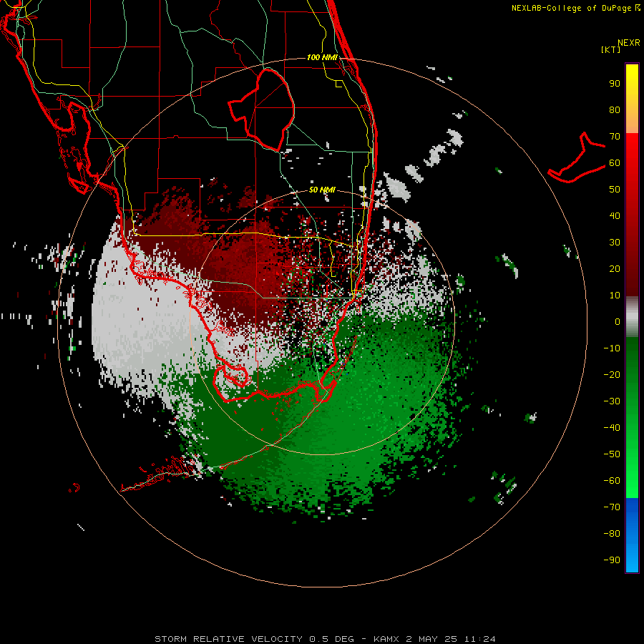This screenshot has width=644, height=644.
Task: Click the 50 NMI range ring label
Action: [x=322, y=190]
